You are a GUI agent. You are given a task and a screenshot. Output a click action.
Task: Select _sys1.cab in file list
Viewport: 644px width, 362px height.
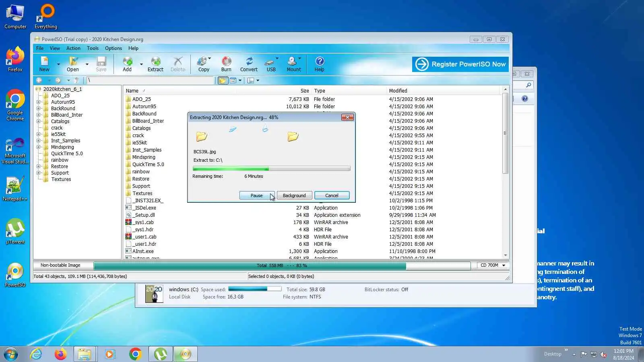coord(144,222)
